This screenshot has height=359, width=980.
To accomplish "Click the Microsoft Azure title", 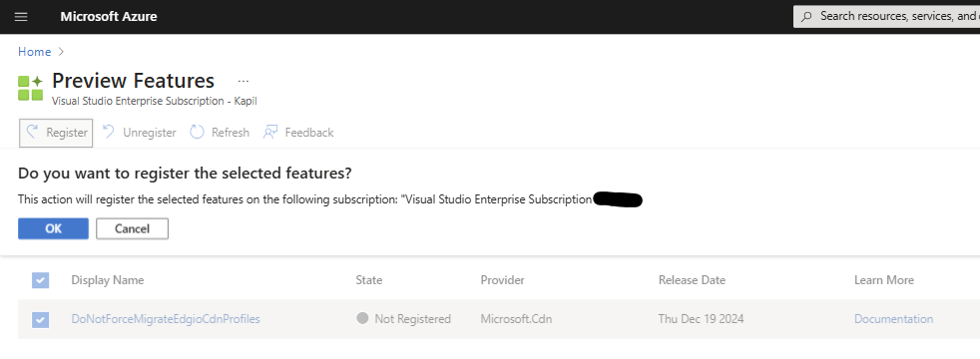I will (x=109, y=17).
